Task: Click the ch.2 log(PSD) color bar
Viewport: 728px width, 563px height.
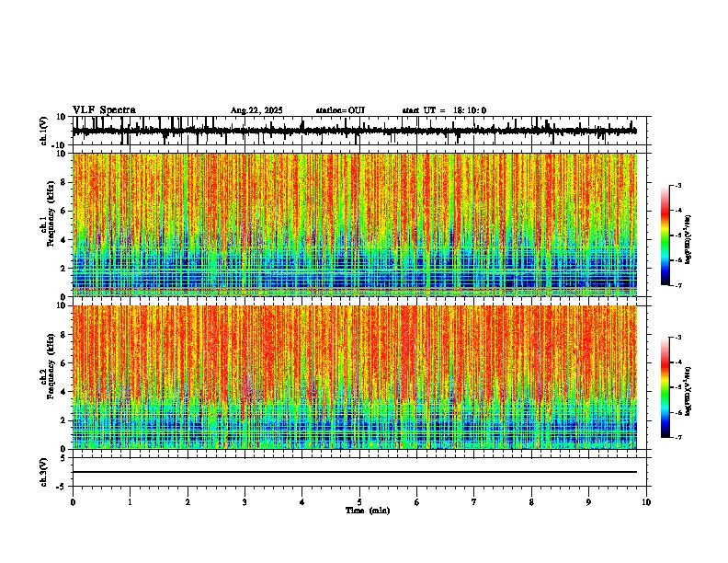Action: (665, 387)
